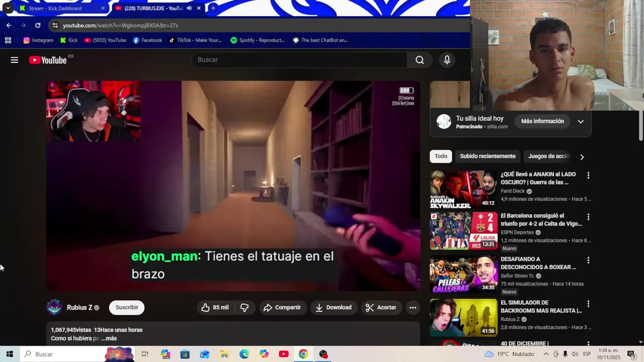
Task: Go to the YouTube home logo
Action: click(x=48, y=60)
